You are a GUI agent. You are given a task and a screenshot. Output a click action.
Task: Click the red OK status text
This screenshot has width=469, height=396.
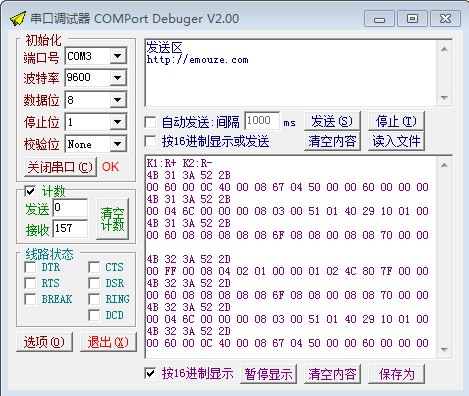coord(110,167)
